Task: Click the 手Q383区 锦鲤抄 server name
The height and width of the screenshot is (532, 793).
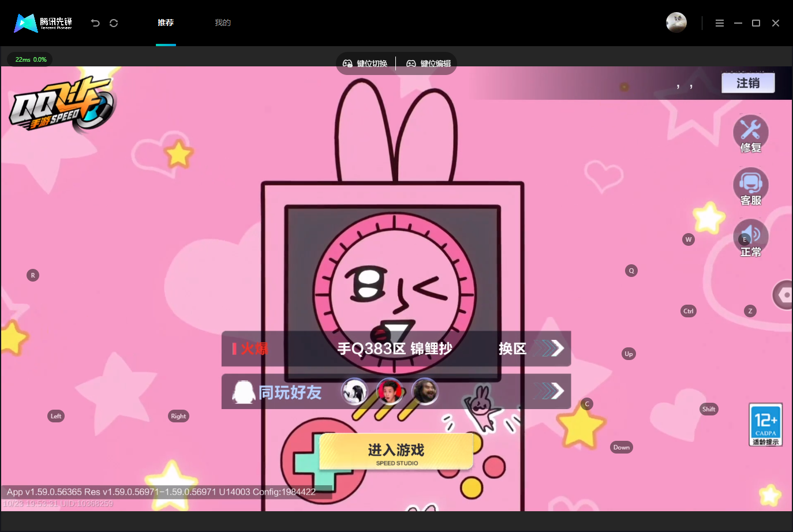Action: click(395, 349)
